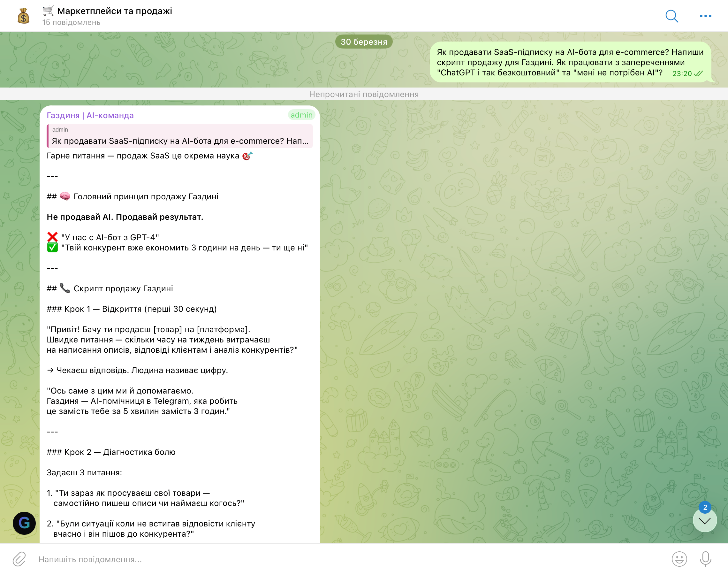
Task: Click the green admin badge
Action: (x=301, y=115)
